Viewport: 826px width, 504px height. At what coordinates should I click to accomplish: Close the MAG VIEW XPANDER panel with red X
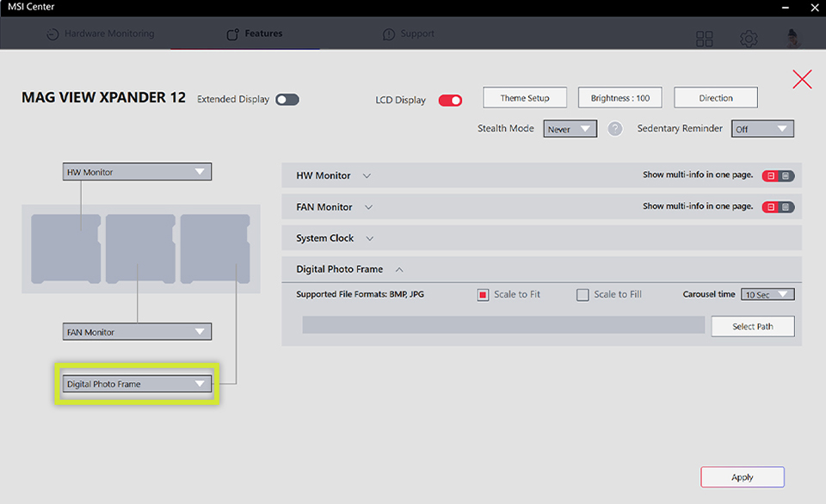click(802, 79)
